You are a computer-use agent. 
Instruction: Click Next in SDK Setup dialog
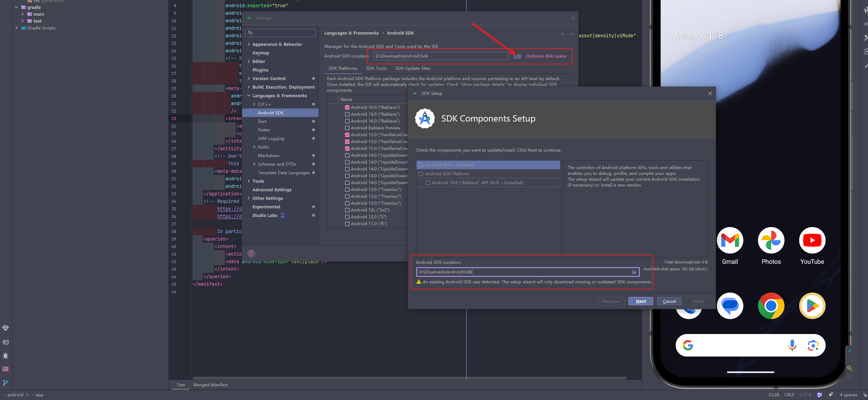[640, 301]
